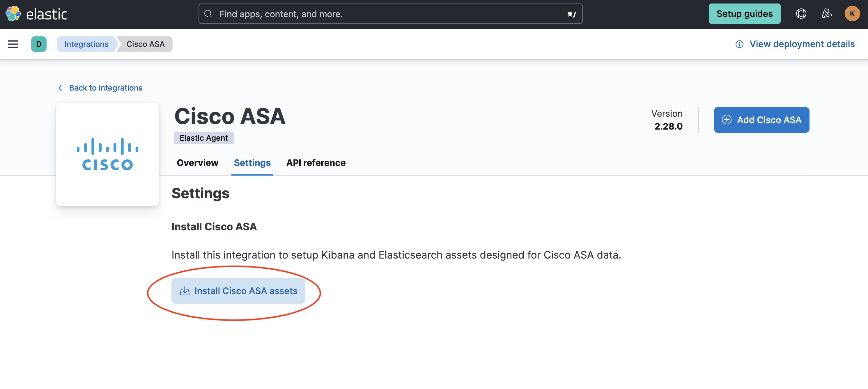Click the back chevron next to Back to integrations

[60, 88]
